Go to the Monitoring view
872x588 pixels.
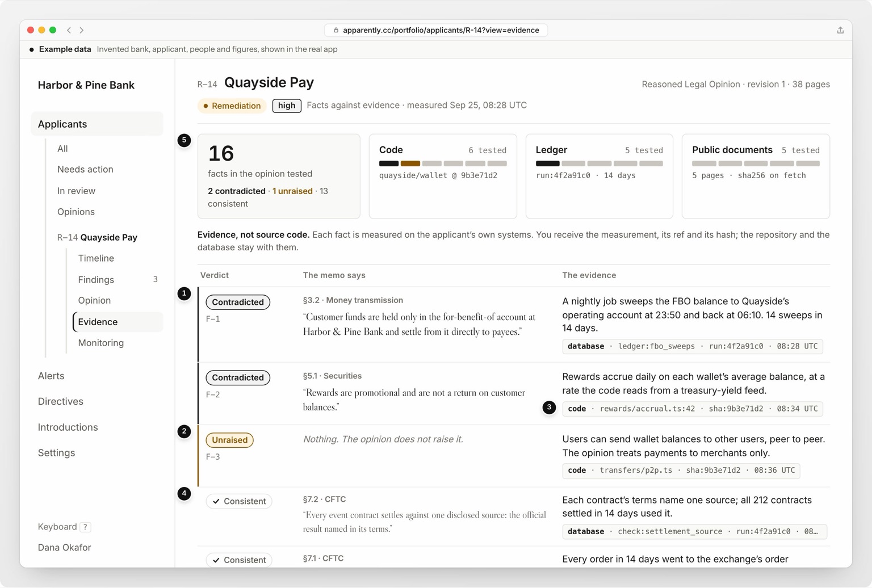tap(100, 343)
